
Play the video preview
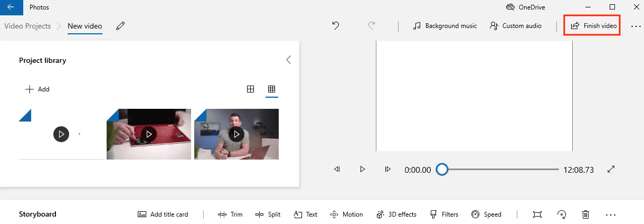(362, 170)
